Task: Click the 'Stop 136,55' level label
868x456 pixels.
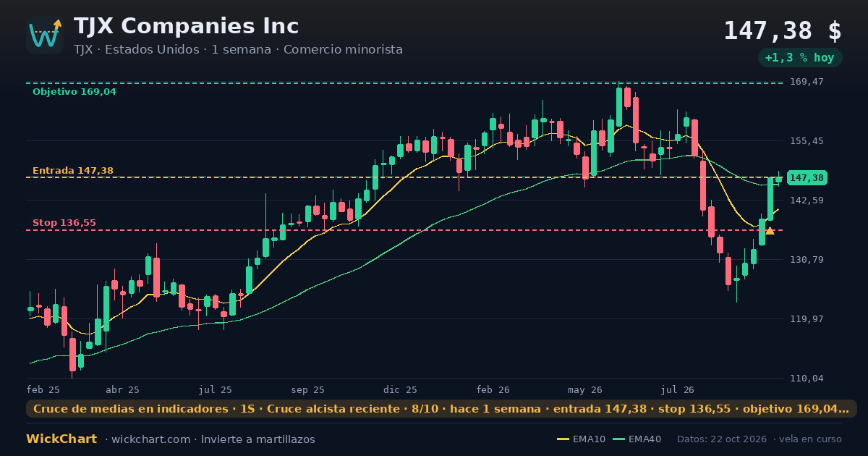Action: point(64,223)
